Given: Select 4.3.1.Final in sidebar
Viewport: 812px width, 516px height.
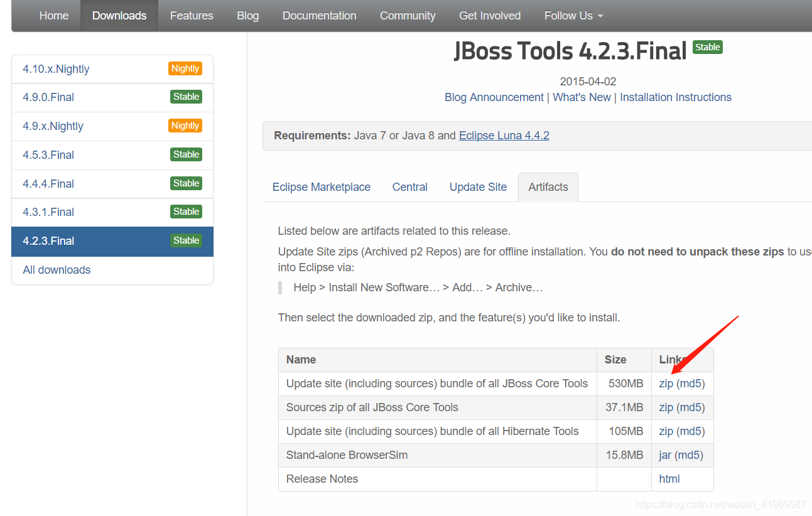Looking at the screenshot, I should [112, 212].
